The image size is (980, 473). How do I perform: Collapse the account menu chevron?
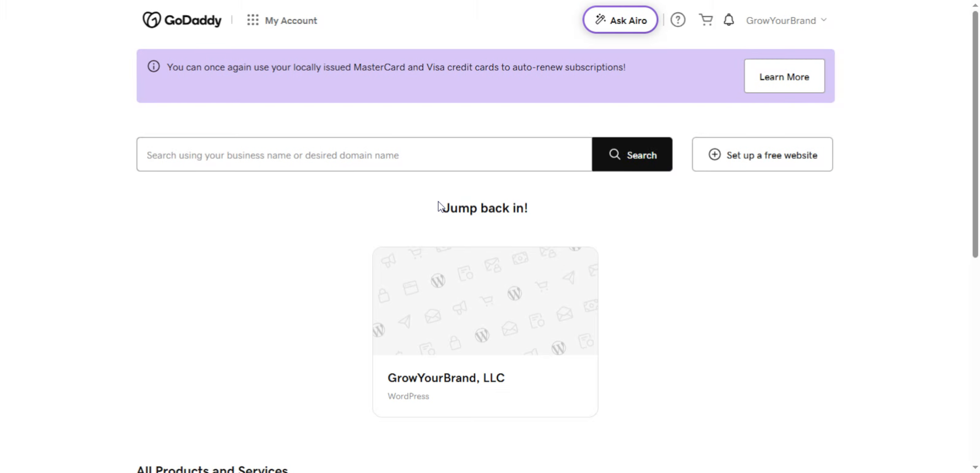coord(824,20)
